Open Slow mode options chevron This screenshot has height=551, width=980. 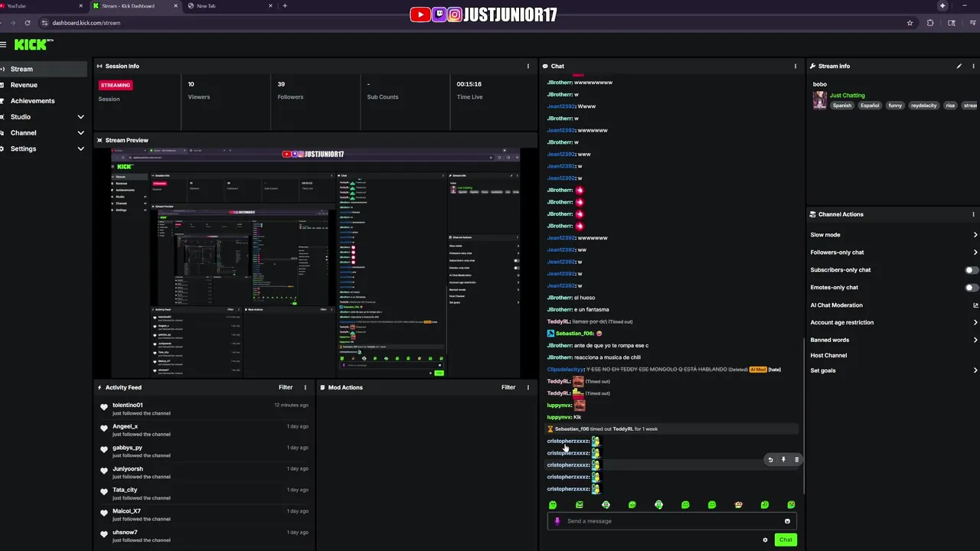click(x=975, y=235)
